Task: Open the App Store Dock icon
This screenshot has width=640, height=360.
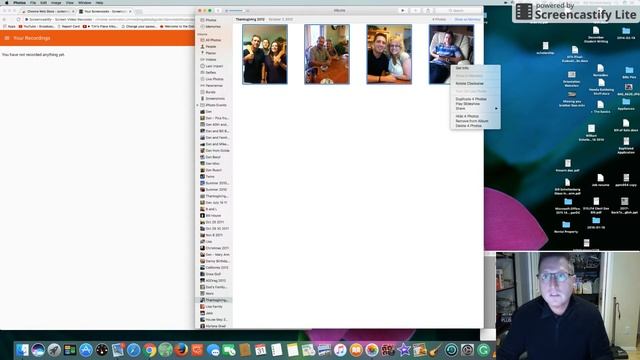Action: click(86, 350)
